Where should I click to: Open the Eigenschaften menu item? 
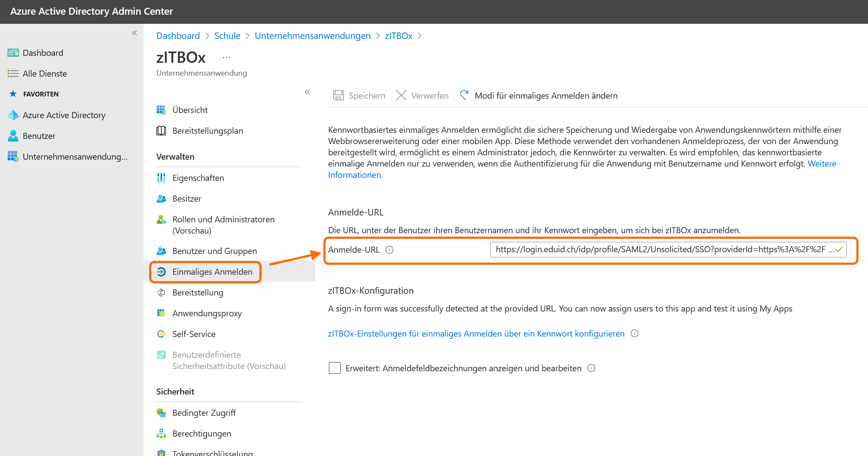point(198,178)
